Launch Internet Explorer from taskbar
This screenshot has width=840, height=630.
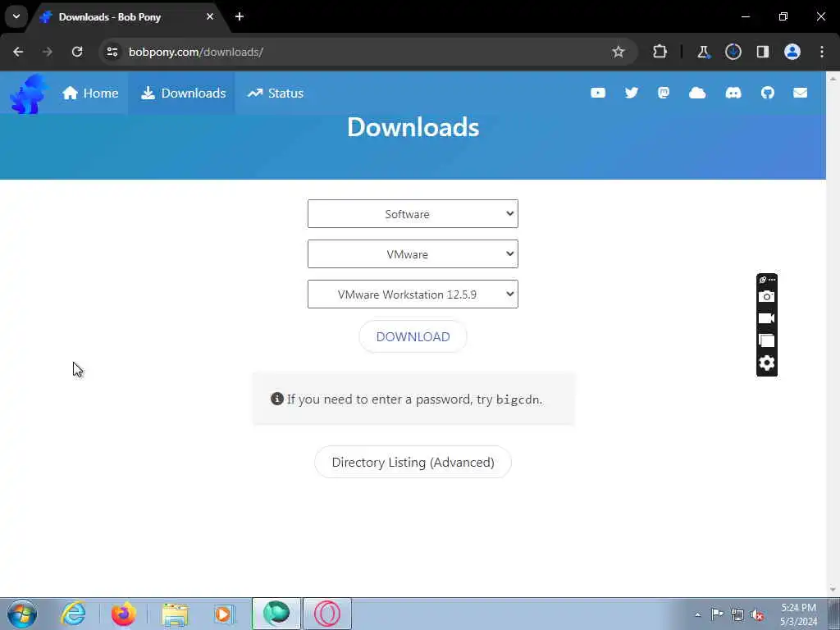pyautogui.click(x=73, y=614)
